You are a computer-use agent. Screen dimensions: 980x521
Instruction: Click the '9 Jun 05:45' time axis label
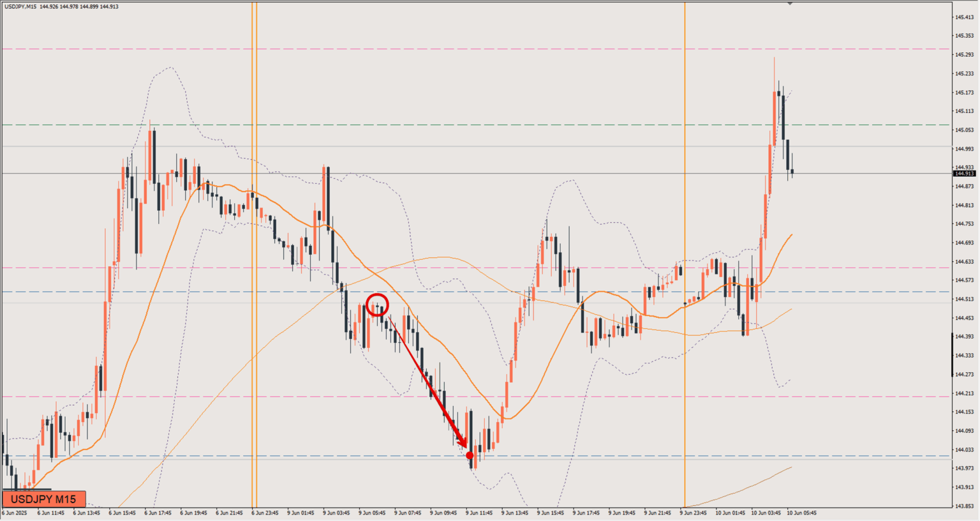point(373,513)
